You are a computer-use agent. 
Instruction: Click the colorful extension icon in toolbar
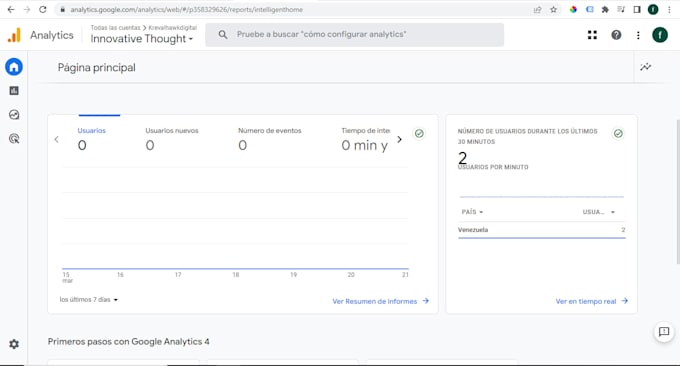point(573,10)
